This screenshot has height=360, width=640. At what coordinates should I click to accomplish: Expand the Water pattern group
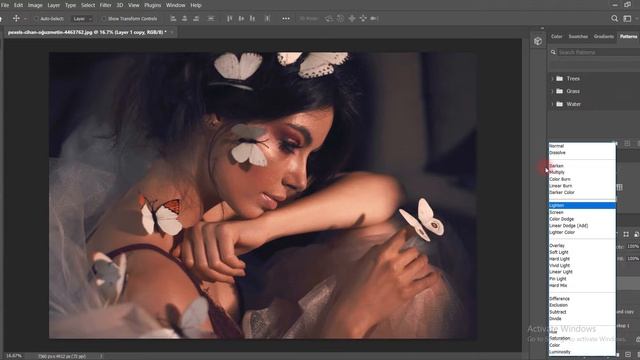pyautogui.click(x=552, y=104)
